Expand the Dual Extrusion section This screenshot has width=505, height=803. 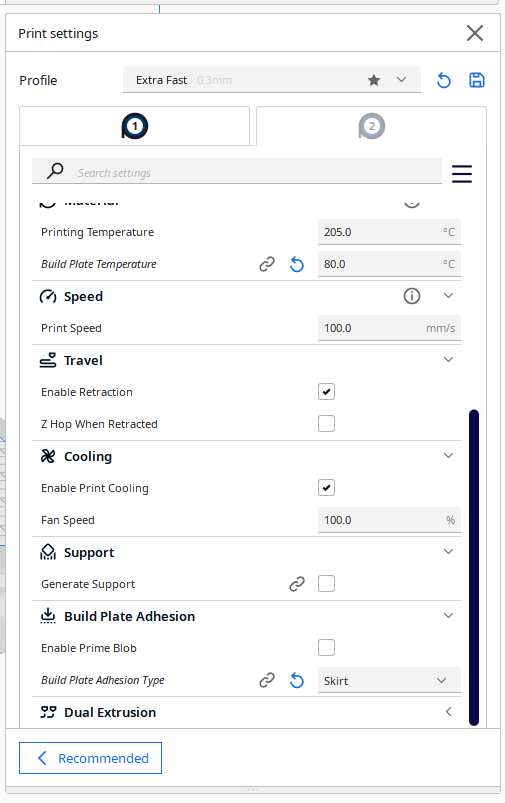(246, 712)
